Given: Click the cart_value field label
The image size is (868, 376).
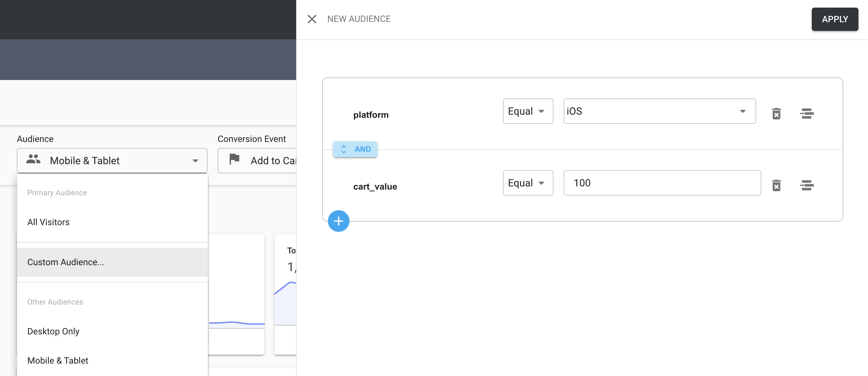Looking at the screenshot, I should tap(375, 187).
